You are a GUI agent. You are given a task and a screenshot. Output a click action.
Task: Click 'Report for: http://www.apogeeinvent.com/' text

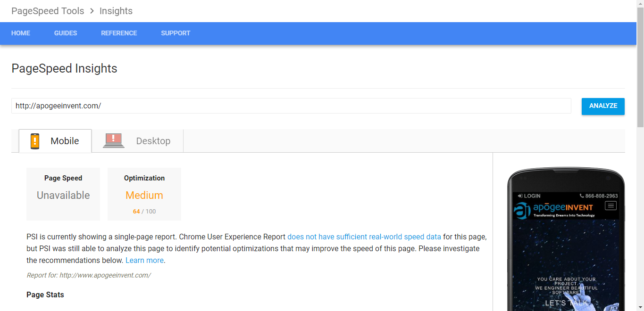(89, 275)
